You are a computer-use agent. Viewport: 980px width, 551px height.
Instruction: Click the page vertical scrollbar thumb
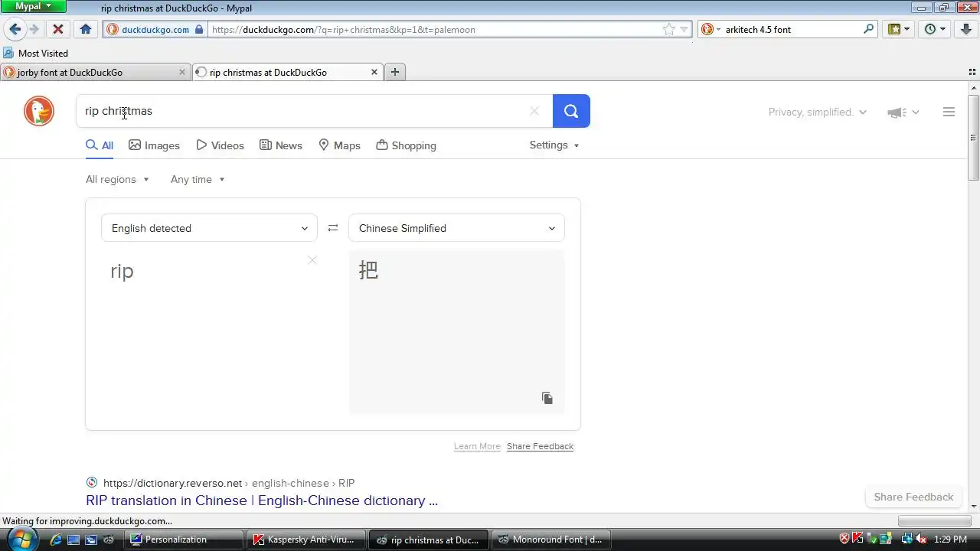click(x=973, y=139)
